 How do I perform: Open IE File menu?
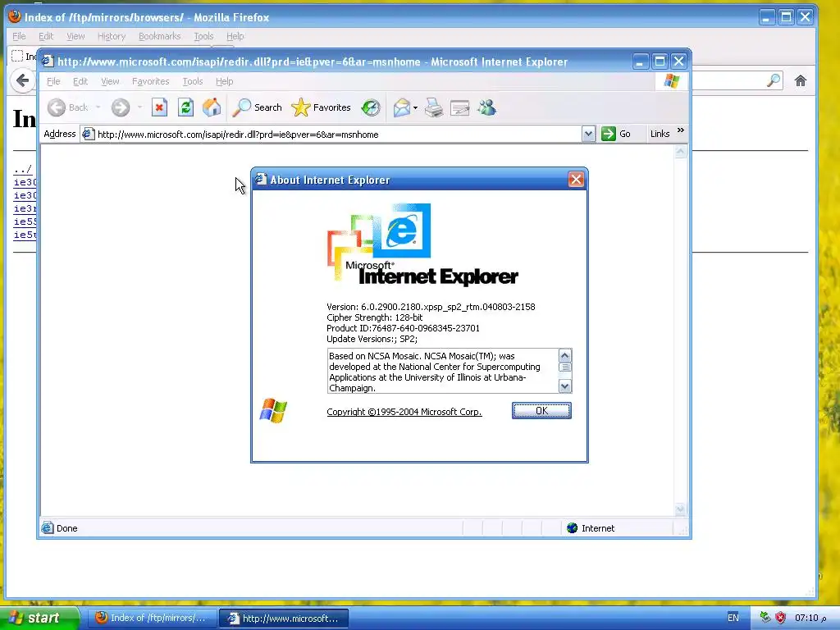[53, 81]
